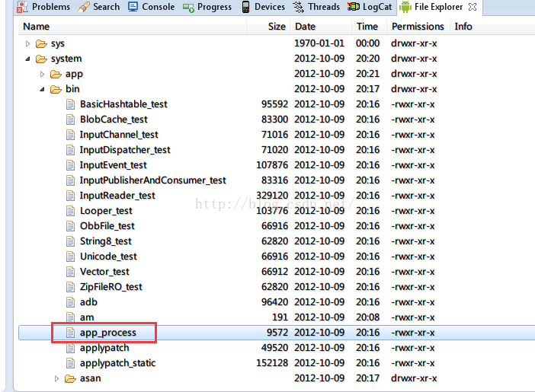Screen dimensions: 535x392
Task: Click the ObbFile_test file icon
Action: pos(70,226)
